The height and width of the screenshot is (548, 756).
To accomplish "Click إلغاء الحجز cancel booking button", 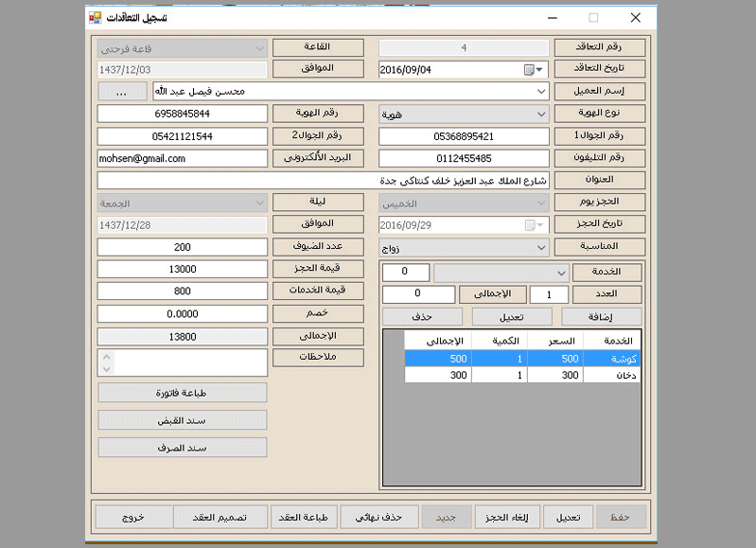I will click(x=507, y=517).
